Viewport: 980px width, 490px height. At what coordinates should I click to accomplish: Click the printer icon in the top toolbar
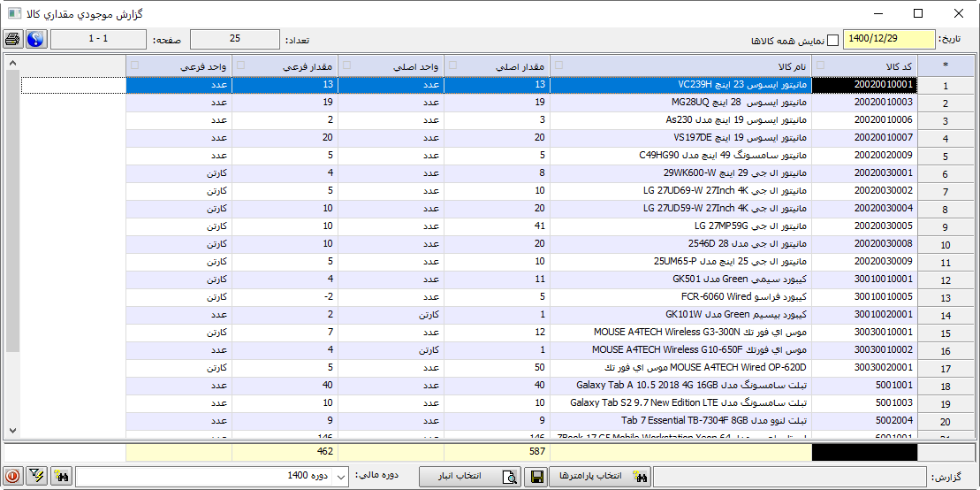click(x=13, y=40)
